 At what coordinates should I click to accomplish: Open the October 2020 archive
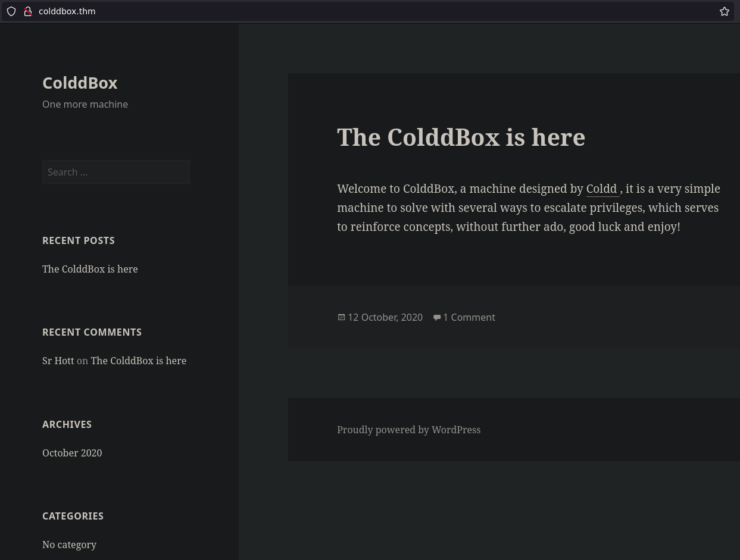72,453
